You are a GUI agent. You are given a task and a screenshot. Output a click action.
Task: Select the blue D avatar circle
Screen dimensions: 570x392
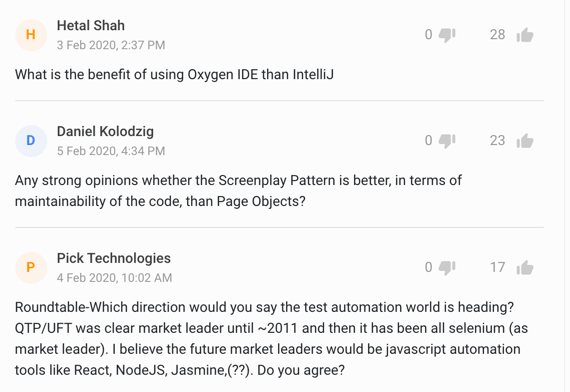pos(31,141)
